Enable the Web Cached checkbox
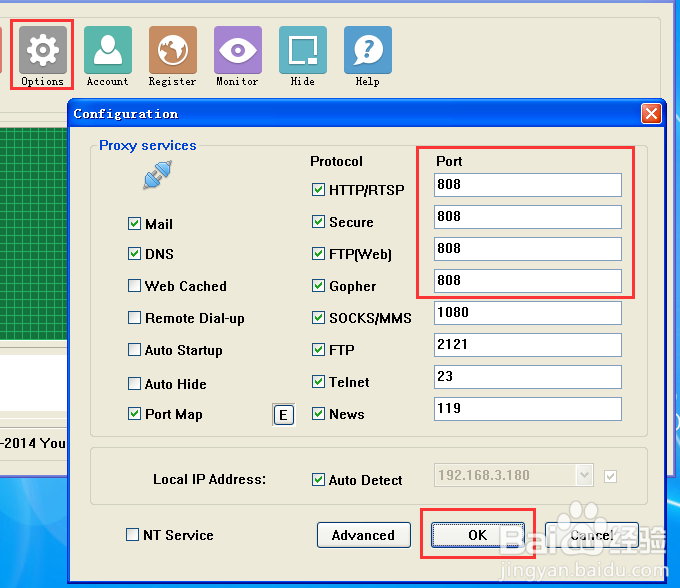 [134, 286]
